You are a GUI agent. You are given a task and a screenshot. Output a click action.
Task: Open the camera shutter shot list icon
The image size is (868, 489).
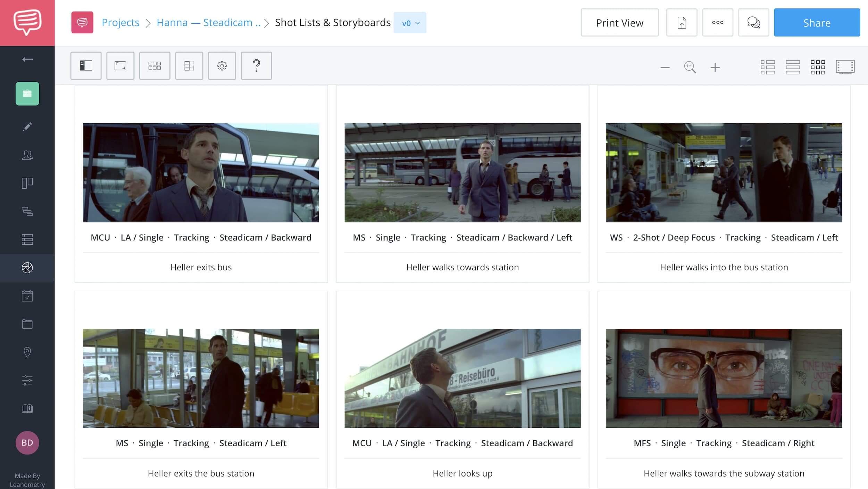click(x=27, y=268)
